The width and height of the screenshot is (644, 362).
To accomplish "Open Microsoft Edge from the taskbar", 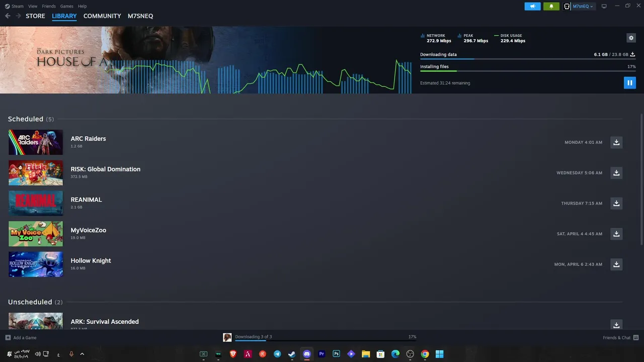I will (395, 354).
